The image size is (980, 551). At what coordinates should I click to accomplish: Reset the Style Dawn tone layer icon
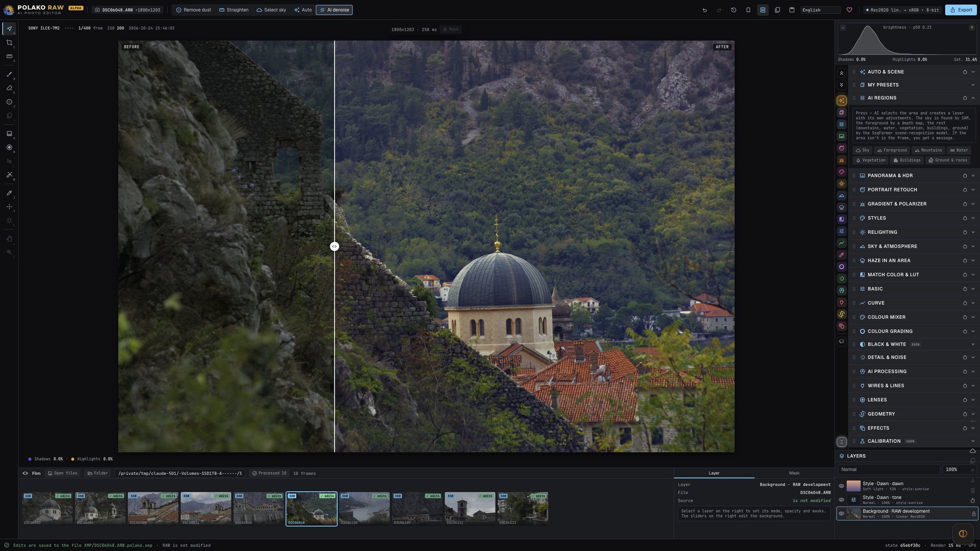click(x=972, y=500)
